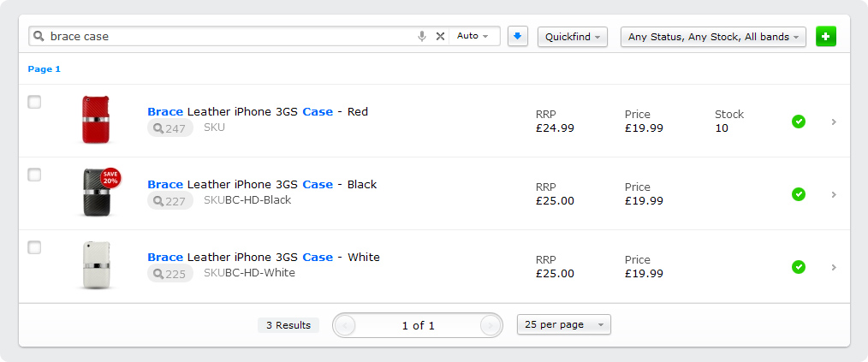Go to next page with right arrow

pos(490,325)
